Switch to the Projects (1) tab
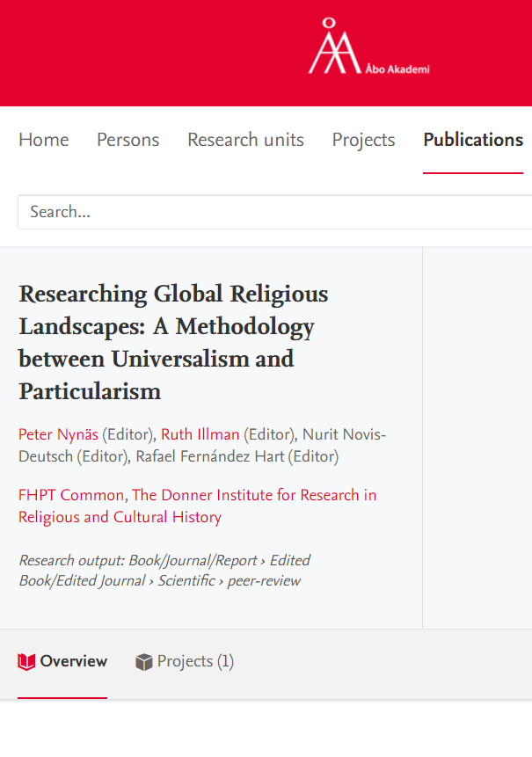The image size is (532, 757). (195, 661)
